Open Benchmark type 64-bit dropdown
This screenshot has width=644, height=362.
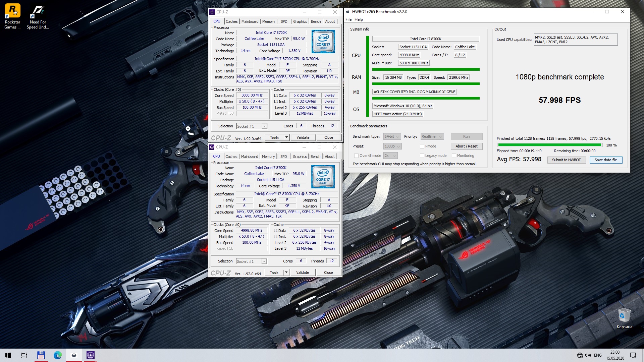(392, 137)
